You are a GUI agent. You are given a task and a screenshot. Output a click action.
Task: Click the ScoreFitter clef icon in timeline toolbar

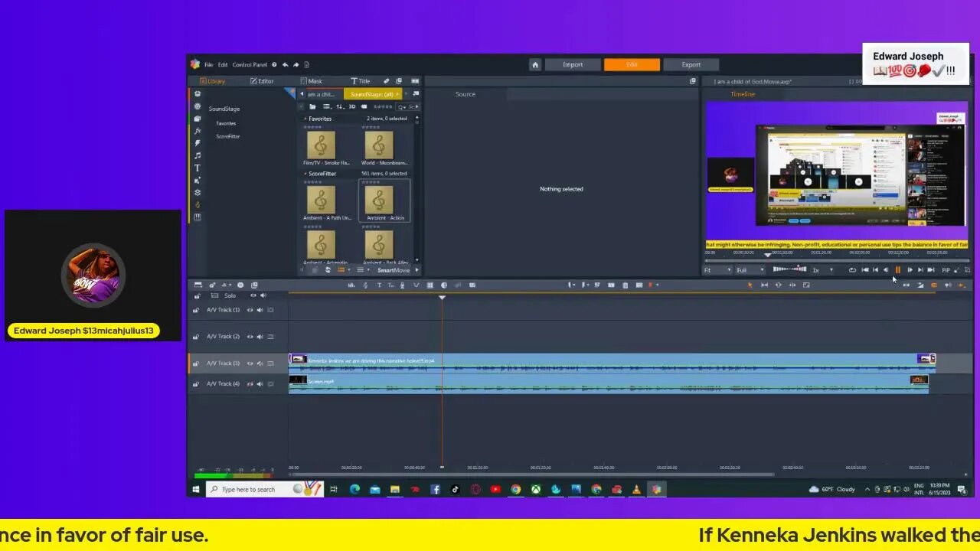pos(365,285)
